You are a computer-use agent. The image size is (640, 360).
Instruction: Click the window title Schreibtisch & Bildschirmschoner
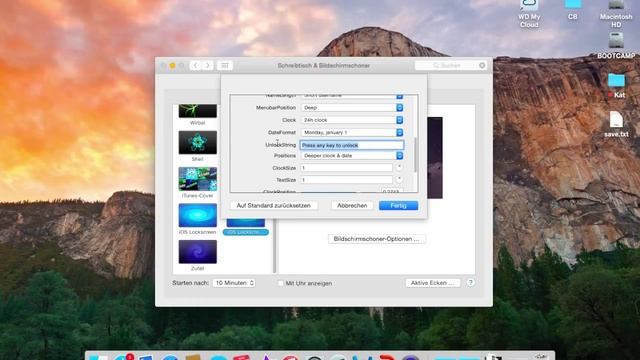[x=324, y=65]
